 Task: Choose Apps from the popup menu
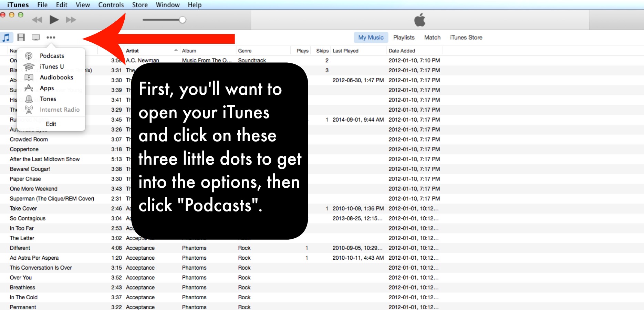[x=47, y=88]
